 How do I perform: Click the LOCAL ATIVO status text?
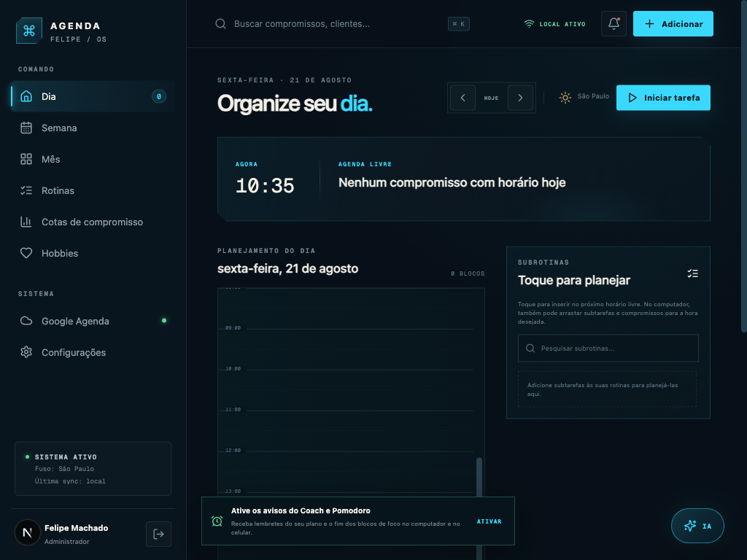pyautogui.click(x=562, y=24)
